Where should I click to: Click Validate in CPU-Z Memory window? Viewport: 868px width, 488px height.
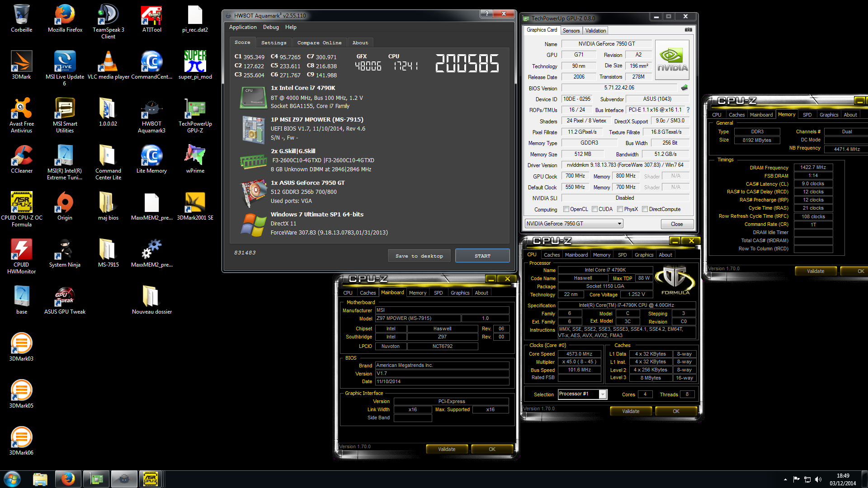pos(816,271)
